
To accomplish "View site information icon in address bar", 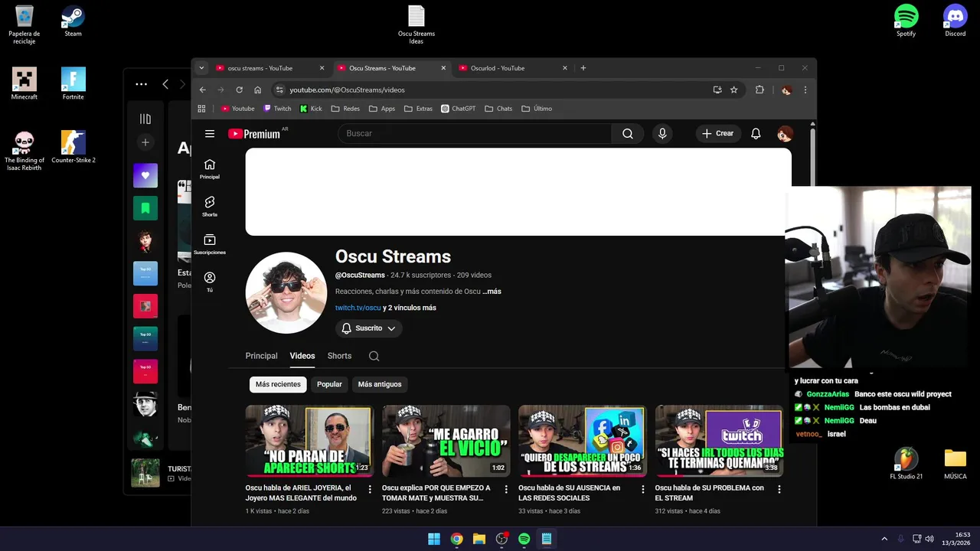I will (x=279, y=90).
